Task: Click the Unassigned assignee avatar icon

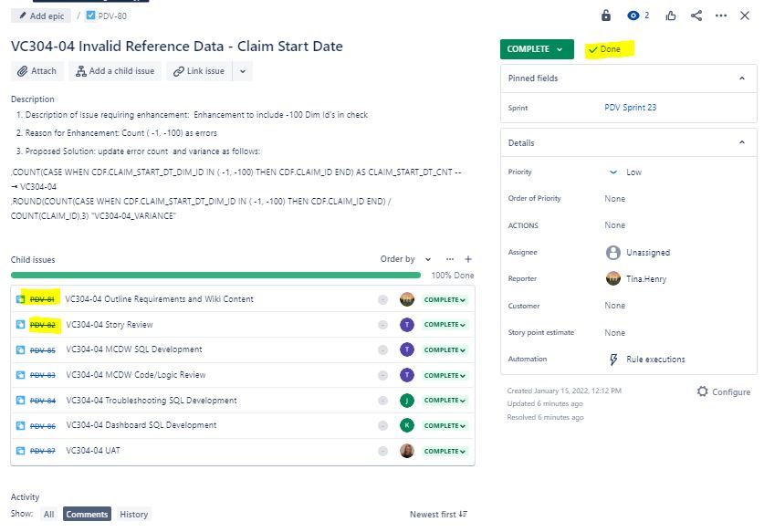Action: [613, 253]
